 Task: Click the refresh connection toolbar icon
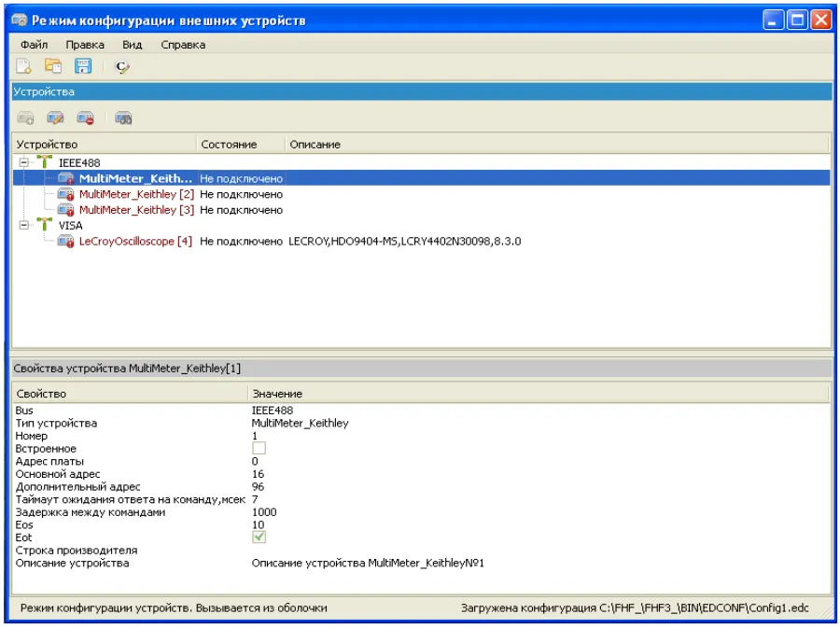point(122,67)
